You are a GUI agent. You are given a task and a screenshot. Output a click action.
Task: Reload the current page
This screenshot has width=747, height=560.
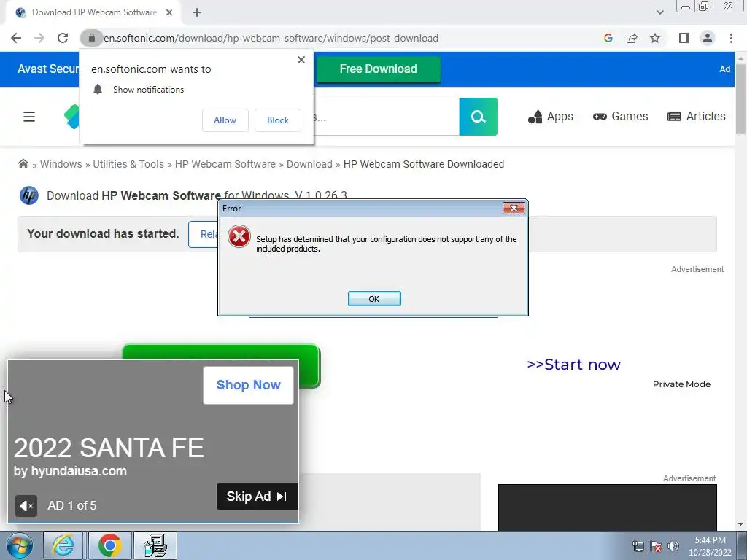pyautogui.click(x=63, y=38)
